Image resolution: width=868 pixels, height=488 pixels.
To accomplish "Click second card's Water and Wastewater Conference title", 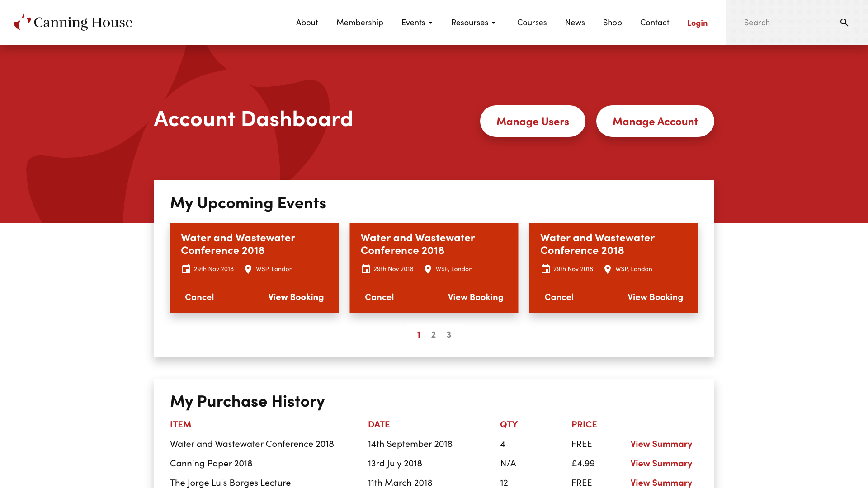I will coord(418,244).
